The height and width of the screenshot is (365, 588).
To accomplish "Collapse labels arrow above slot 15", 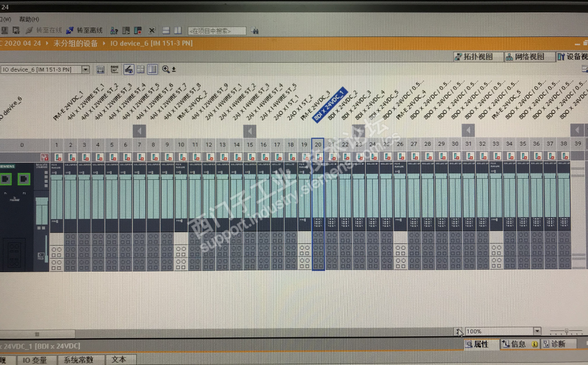I will (x=250, y=131).
